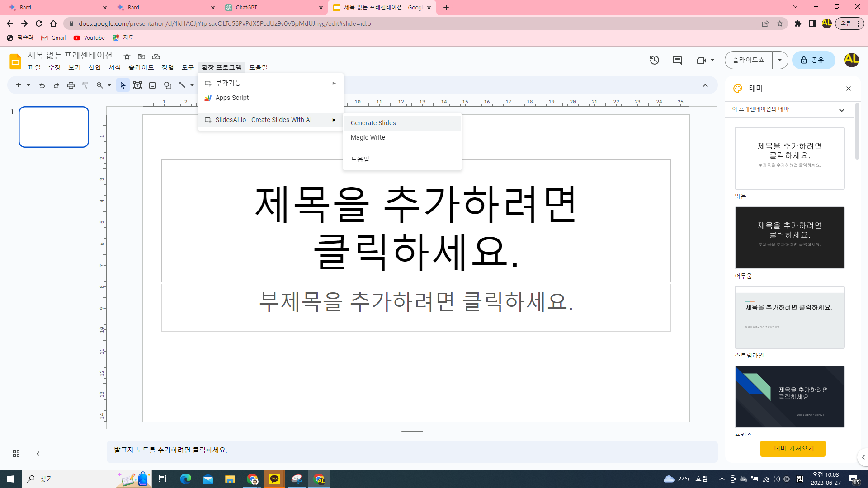Open the comments history icon
The image size is (868, 488).
point(677,60)
